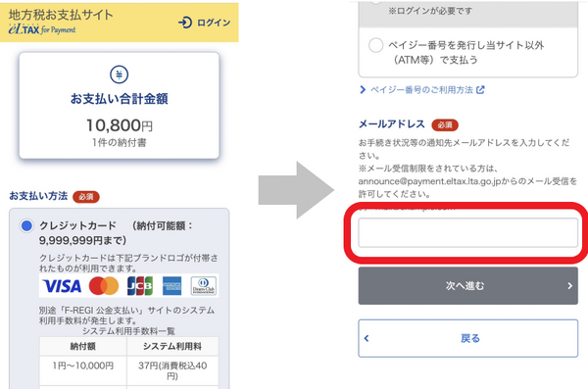Click the American Express brand logo
This screenshot has width=588, height=389.
pos(171,286)
